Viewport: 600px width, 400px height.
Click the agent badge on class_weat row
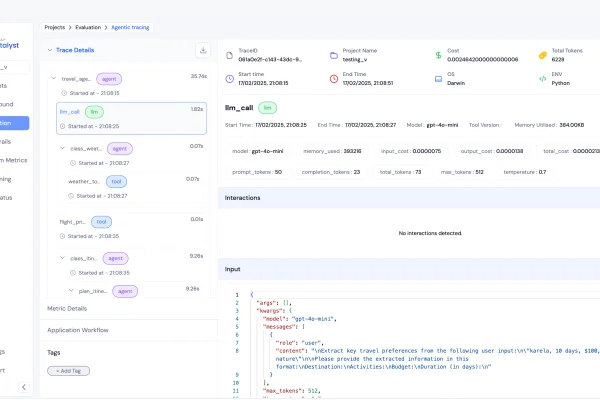tap(120, 149)
